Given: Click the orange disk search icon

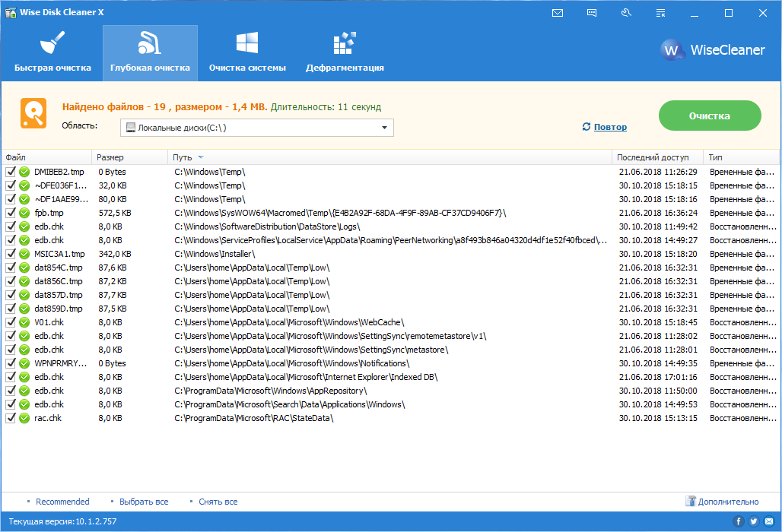Looking at the screenshot, I should pyautogui.click(x=33, y=114).
